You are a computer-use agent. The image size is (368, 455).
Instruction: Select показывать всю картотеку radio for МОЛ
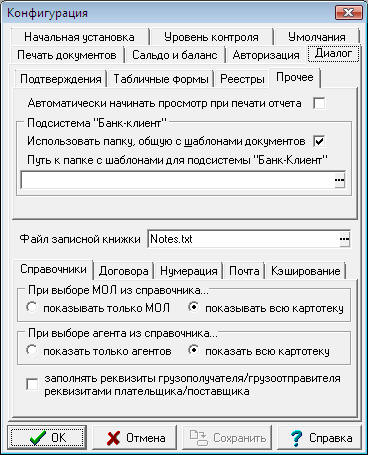point(193,307)
